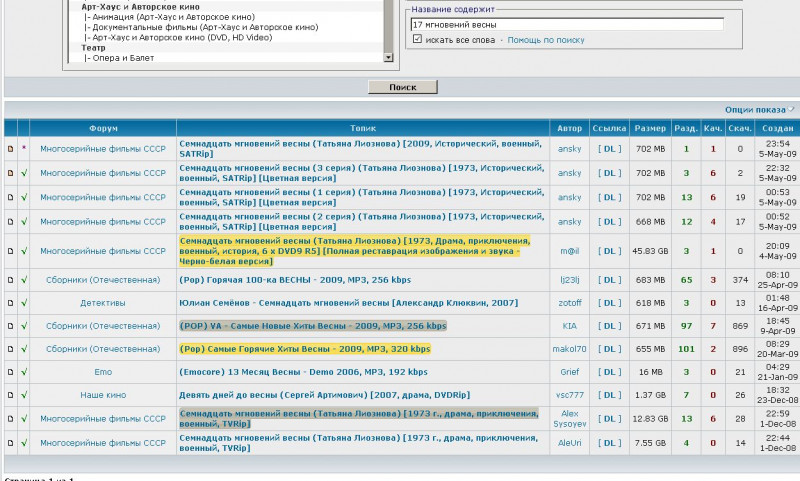Click the forum list scroll-down arrow
The height and width of the screenshot is (481, 800).
point(388,58)
